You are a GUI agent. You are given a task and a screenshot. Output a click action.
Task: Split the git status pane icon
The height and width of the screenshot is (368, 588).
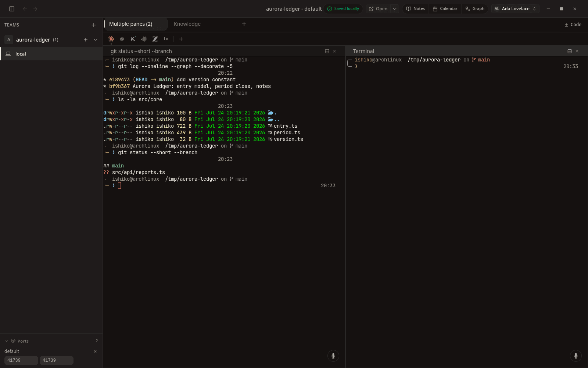point(327,51)
